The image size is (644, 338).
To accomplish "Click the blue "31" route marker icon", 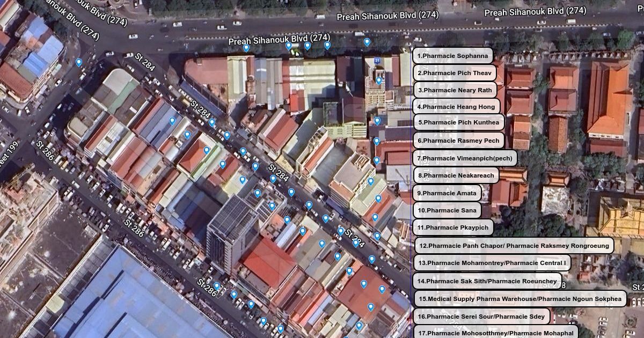I will 378,60.
